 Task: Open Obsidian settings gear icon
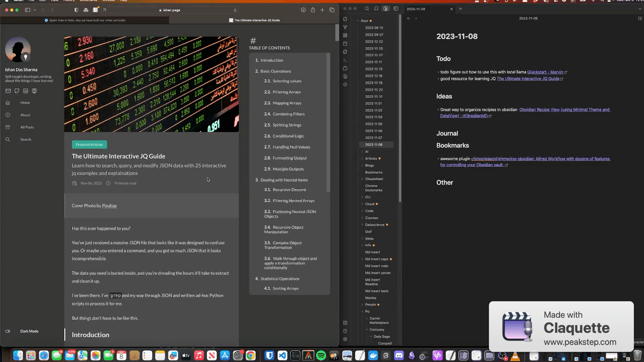tap(345, 339)
